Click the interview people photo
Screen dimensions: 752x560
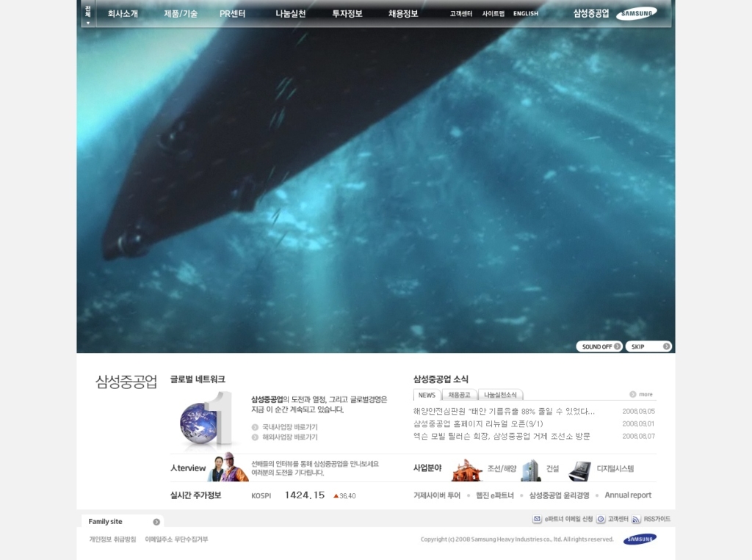coord(228,467)
